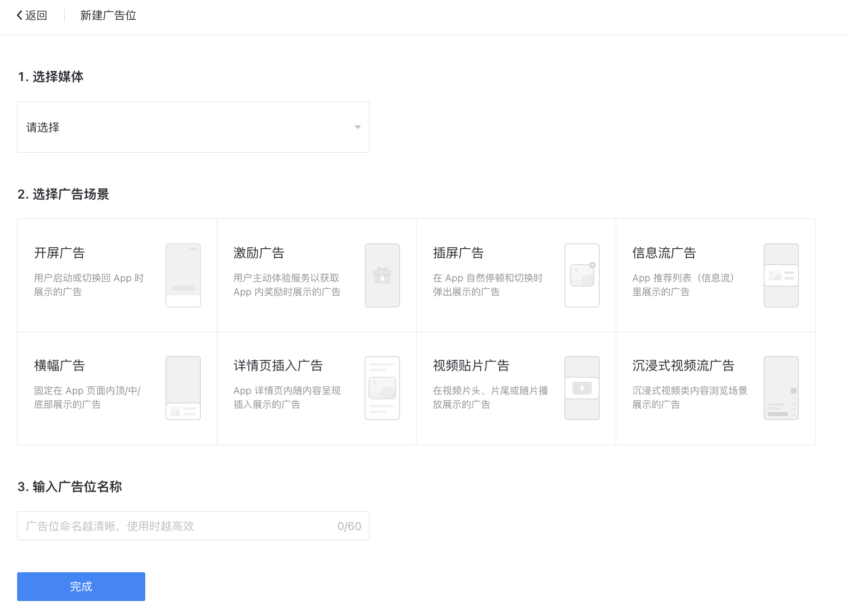Choose the 沉浸式视频流广告 title
This screenshot has width=848, height=616.
pos(684,366)
